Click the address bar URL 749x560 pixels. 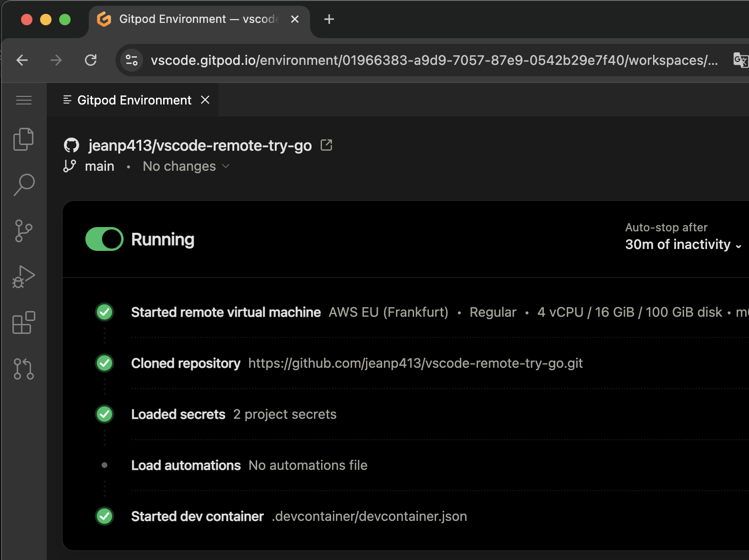click(x=434, y=60)
